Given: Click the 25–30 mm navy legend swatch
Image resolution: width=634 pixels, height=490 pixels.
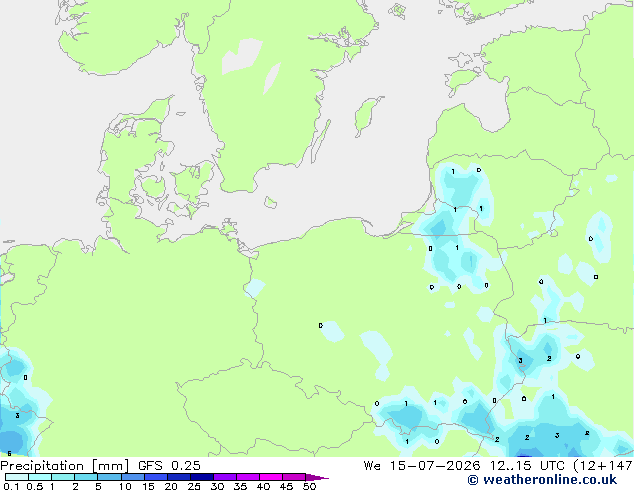Looking at the screenshot, I should click(202, 477).
